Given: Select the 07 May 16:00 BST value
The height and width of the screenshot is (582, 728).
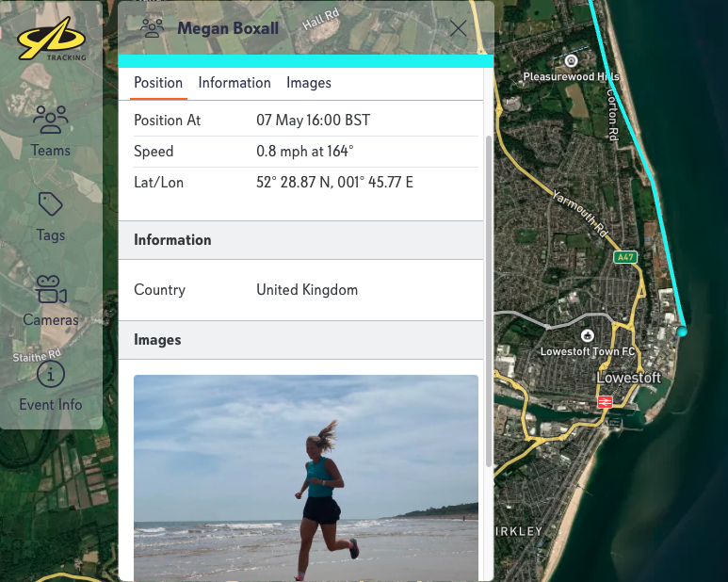Looking at the screenshot, I should pyautogui.click(x=313, y=121).
